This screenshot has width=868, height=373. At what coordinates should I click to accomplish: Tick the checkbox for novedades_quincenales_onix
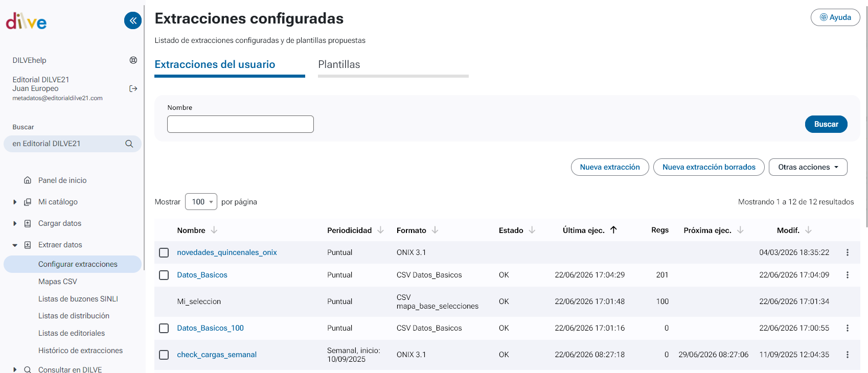pos(164,252)
